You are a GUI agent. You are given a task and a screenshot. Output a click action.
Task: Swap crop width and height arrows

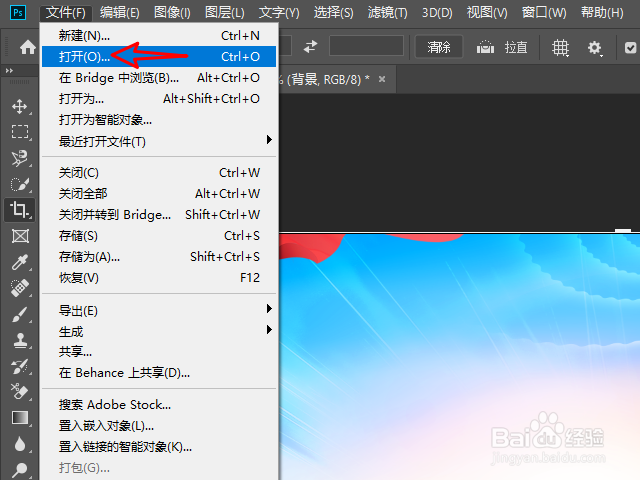tap(311, 46)
